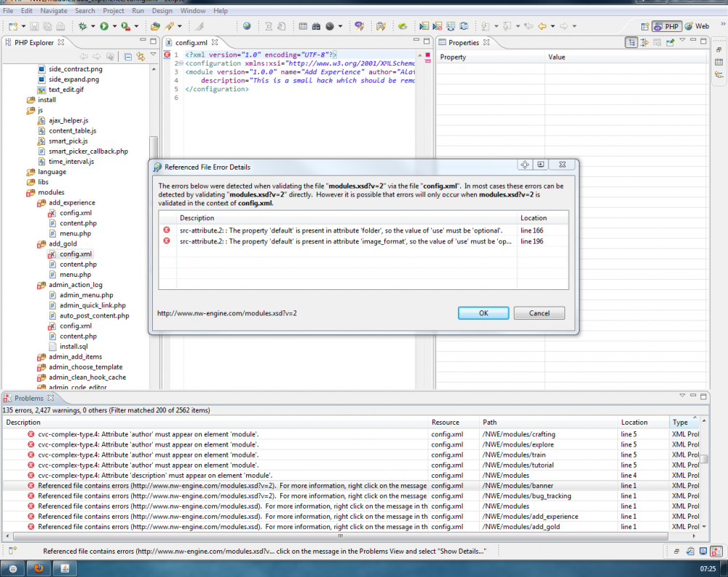Viewport: 728px width, 577px height.
Task: Click the Debug bug icon in the toolbar
Action: pyautogui.click(x=82, y=26)
